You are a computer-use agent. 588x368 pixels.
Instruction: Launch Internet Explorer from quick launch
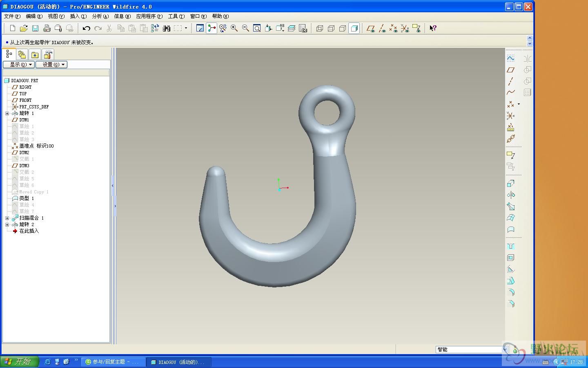(47, 362)
